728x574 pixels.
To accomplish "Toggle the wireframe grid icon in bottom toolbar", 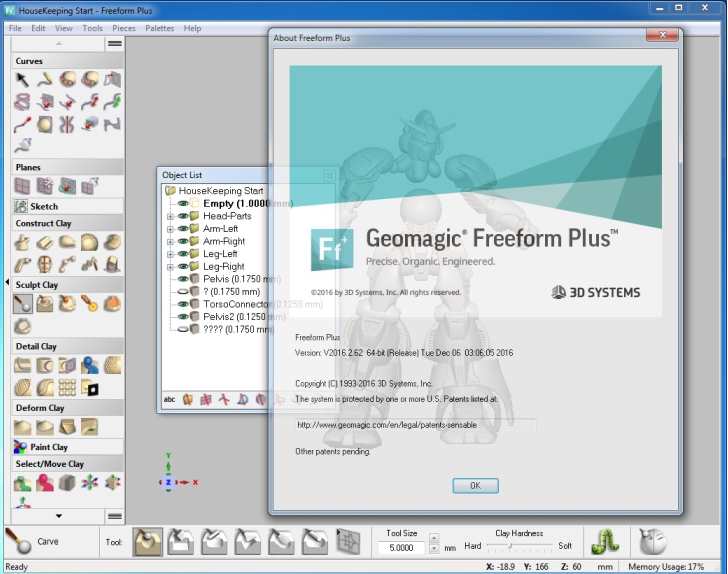I will [x=348, y=541].
